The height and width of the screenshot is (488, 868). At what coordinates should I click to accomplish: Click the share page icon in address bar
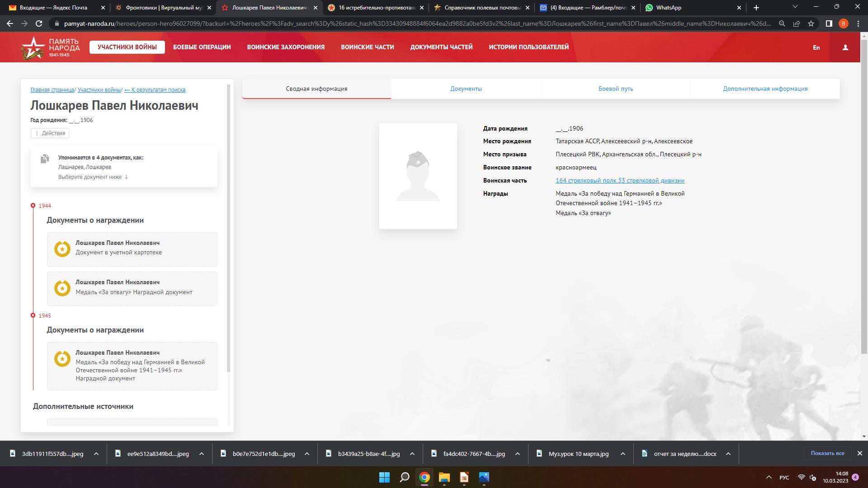(797, 23)
